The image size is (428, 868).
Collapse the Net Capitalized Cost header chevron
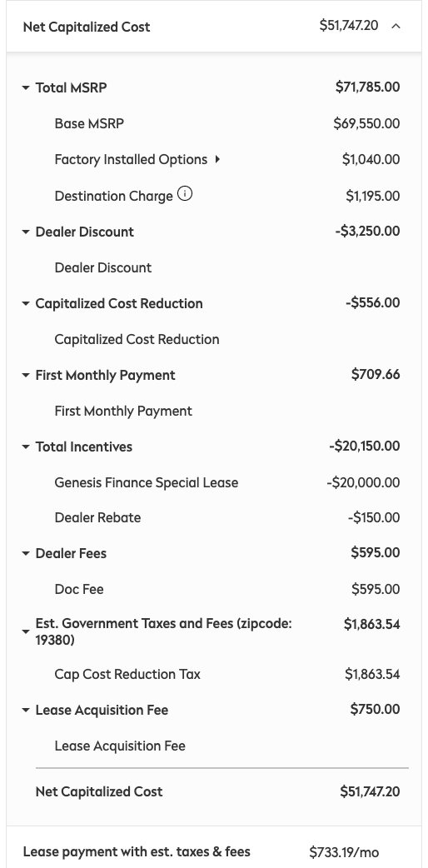pos(396,26)
